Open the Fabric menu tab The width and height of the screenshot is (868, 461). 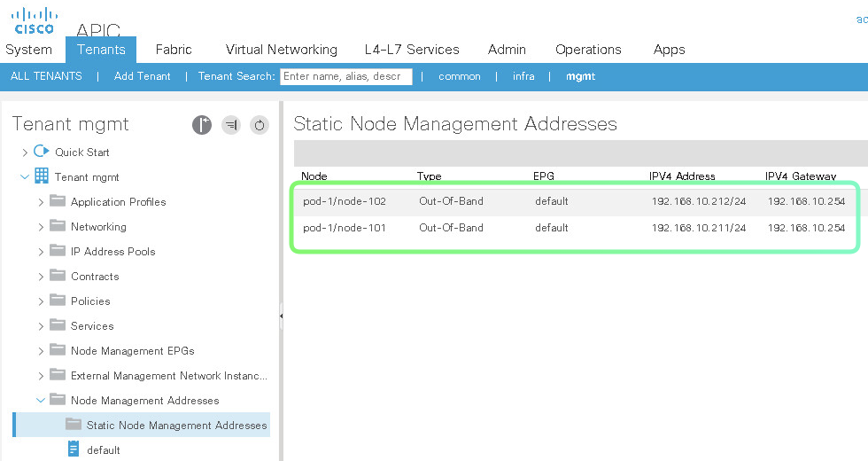(x=174, y=50)
